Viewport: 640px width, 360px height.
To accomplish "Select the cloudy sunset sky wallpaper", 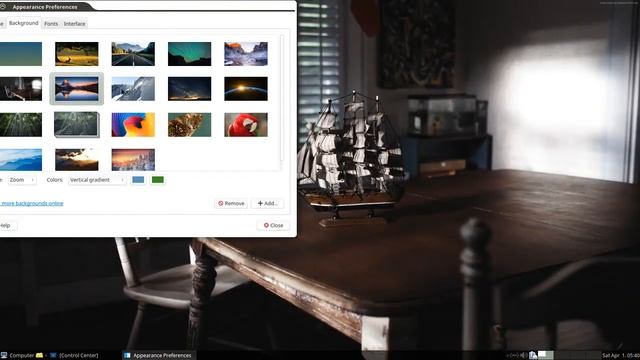I will (x=77, y=160).
